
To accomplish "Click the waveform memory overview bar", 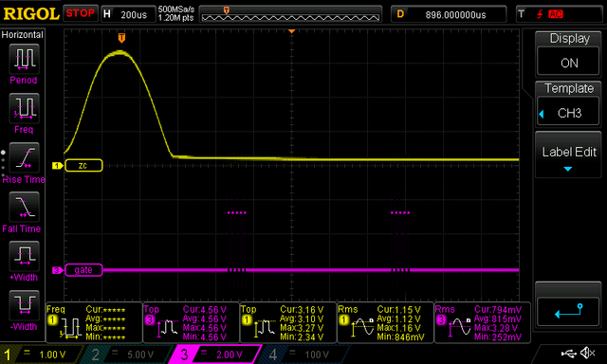I will coord(290,15).
